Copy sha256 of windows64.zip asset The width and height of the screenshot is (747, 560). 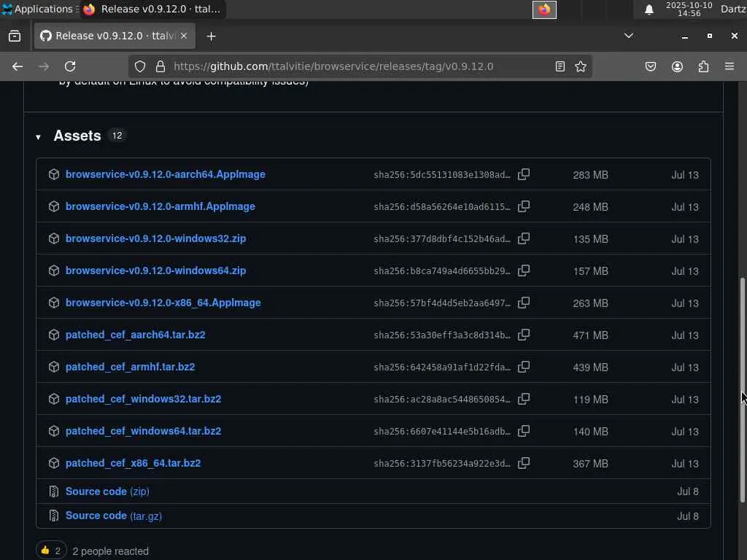524,271
